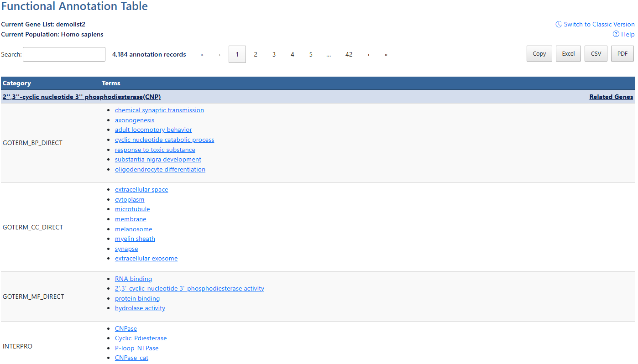Click inside the Search input box
Viewport: 638px width, 364px height.
point(63,54)
